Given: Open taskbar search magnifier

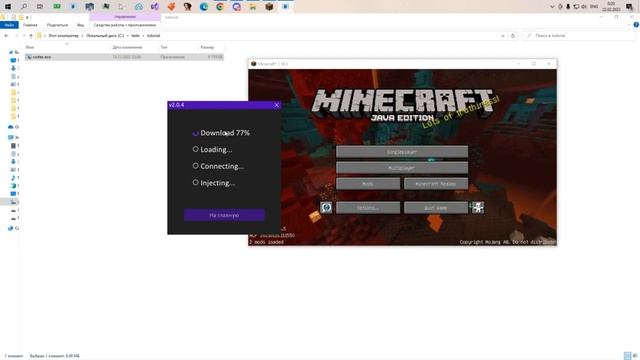Looking at the screenshot, I should tap(24, 7).
